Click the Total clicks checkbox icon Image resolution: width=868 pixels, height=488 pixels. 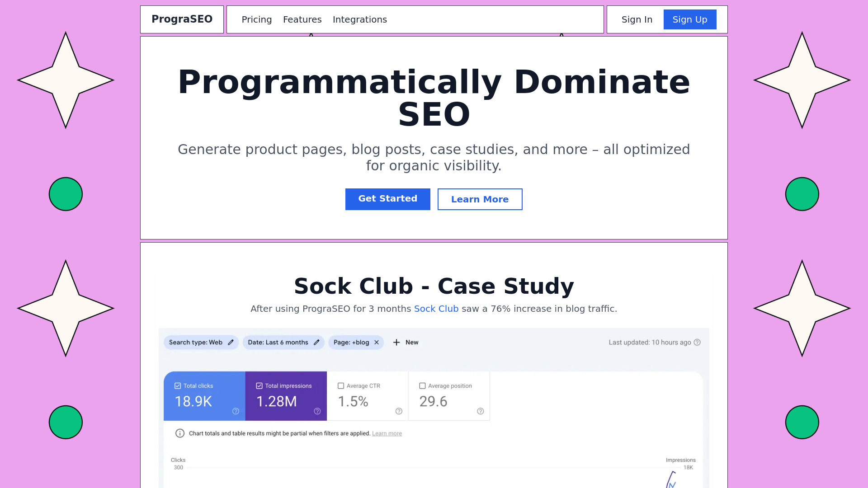(x=178, y=385)
